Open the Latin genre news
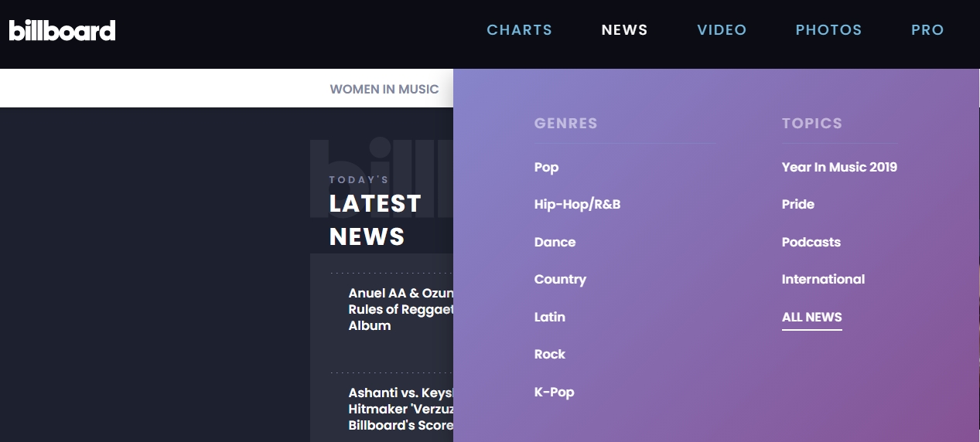This screenshot has width=980, height=442. tap(549, 317)
